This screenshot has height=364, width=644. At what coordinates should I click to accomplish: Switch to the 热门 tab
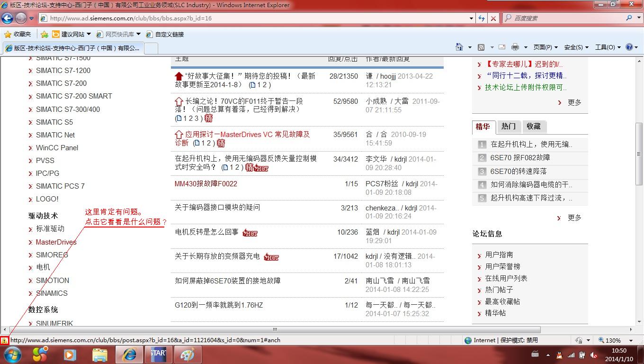pos(509,127)
